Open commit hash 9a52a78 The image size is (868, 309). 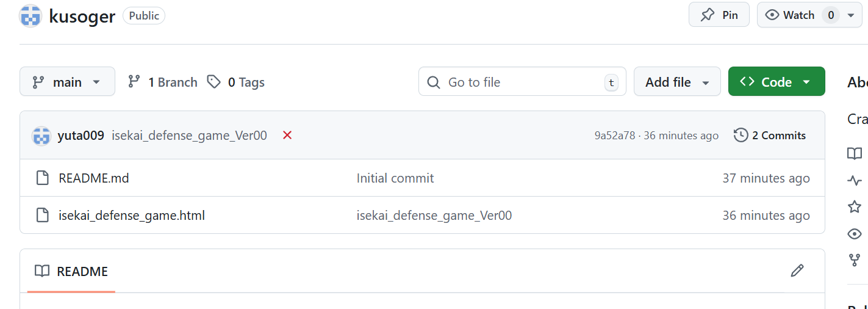coord(615,136)
